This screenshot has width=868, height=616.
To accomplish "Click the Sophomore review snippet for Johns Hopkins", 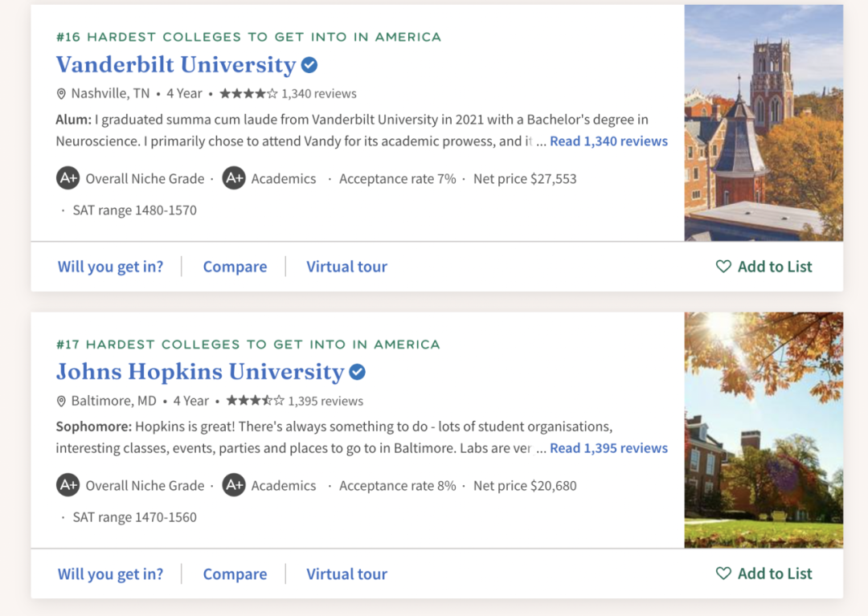I will [x=334, y=438].
